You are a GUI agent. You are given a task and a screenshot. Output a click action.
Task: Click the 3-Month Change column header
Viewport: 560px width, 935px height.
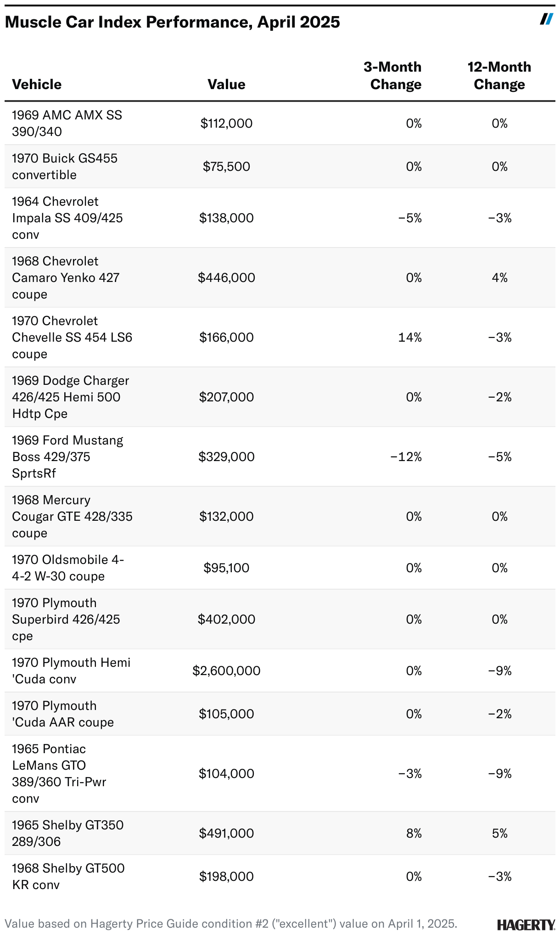click(393, 76)
